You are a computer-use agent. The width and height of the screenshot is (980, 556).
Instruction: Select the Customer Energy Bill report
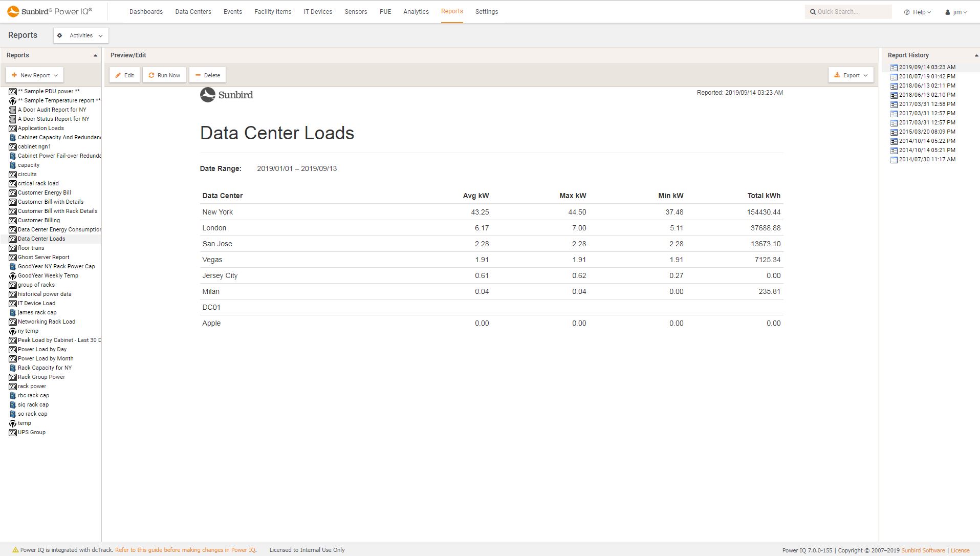(43, 193)
